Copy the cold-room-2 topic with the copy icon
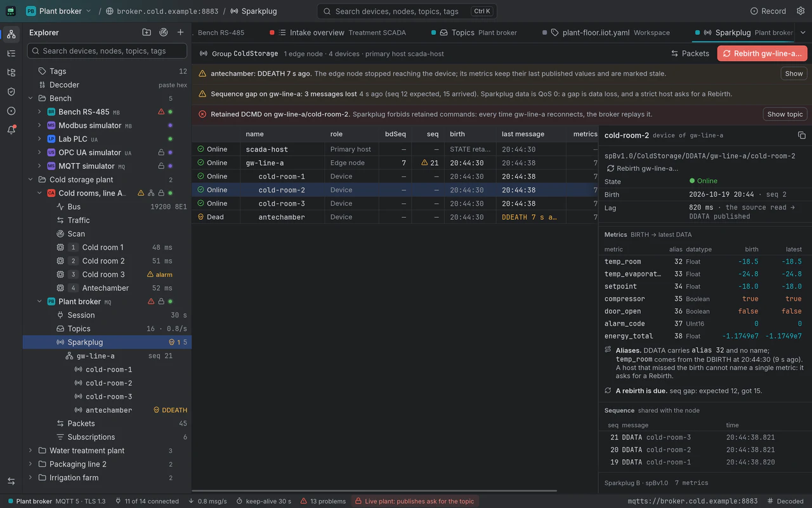Image resolution: width=812 pixels, height=508 pixels. point(802,135)
